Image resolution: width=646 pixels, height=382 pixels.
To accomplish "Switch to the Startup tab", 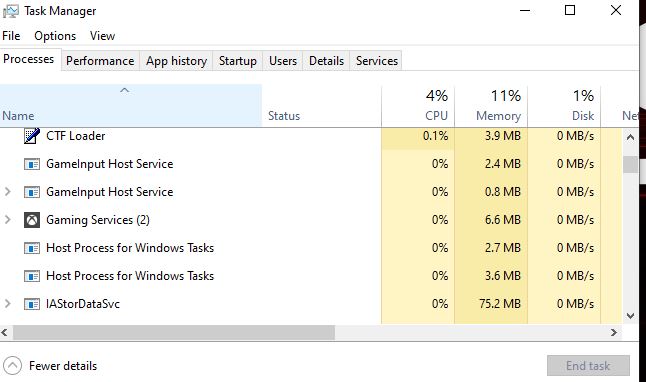I will pos(238,61).
